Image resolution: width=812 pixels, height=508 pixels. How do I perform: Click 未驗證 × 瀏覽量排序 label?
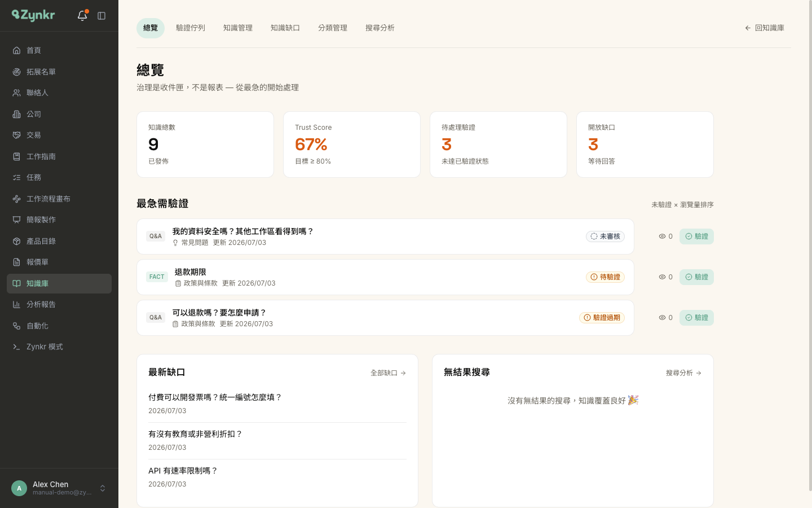pos(682,205)
